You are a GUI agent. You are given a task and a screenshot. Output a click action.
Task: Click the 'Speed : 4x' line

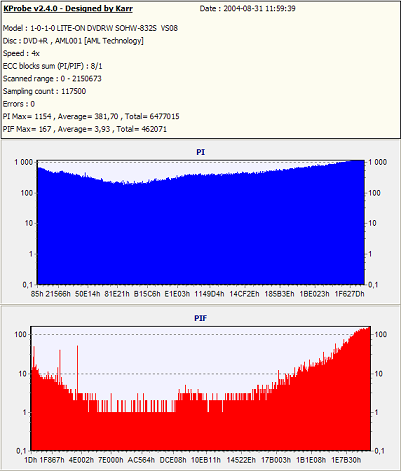(x=21, y=53)
